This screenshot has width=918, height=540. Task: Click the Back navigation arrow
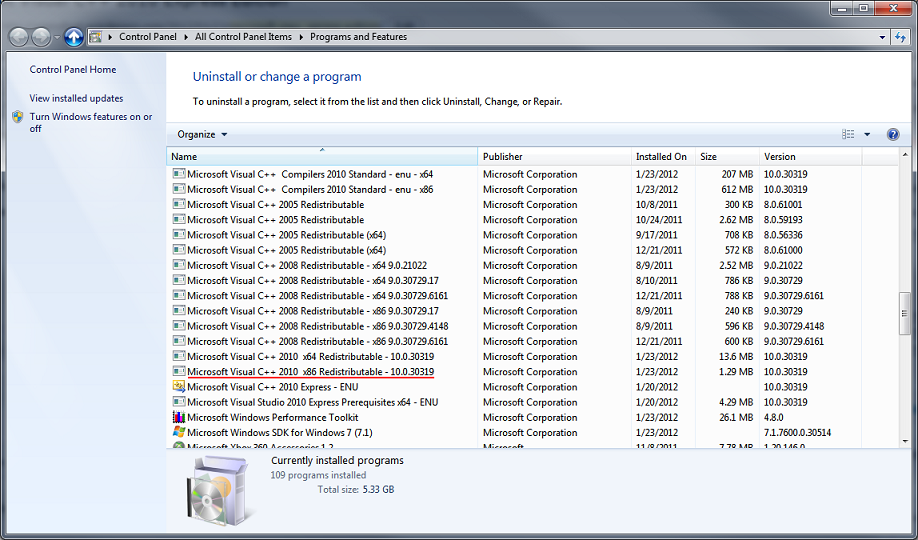coord(19,37)
